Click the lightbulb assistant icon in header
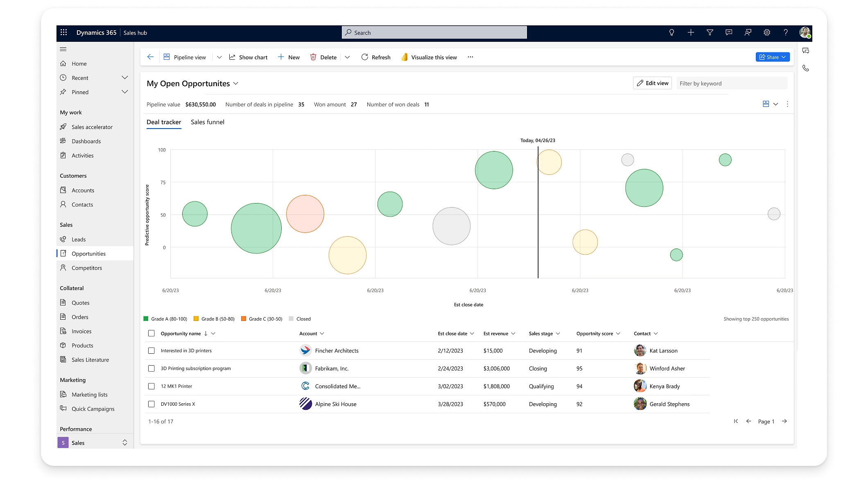868x488 pixels. click(671, 32)
